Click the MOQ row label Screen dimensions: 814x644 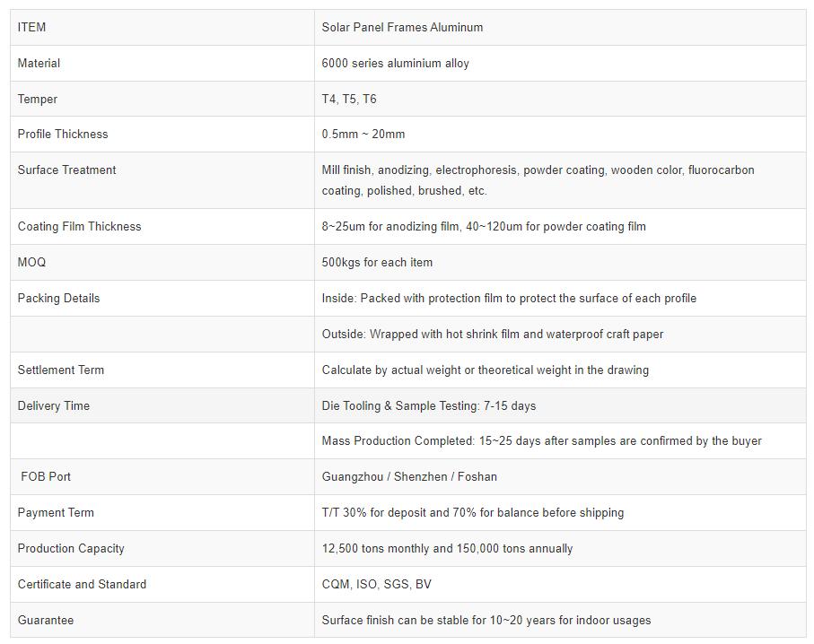coord(32,263)
